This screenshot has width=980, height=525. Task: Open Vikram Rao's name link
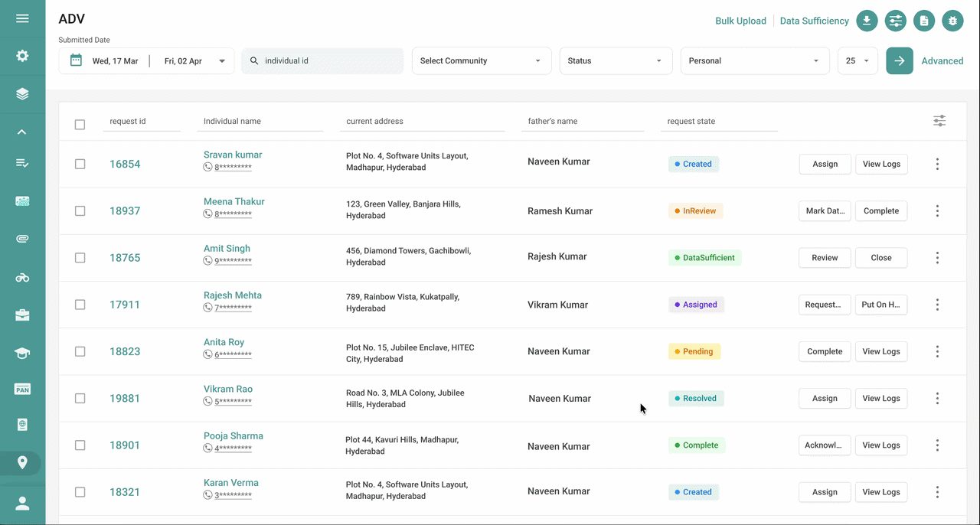click(x=228, y=389)
